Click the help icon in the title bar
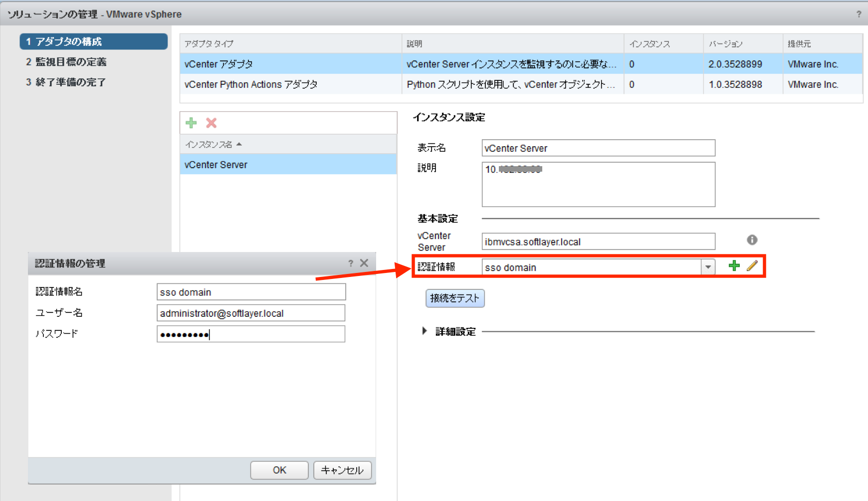 pos(858,14)
